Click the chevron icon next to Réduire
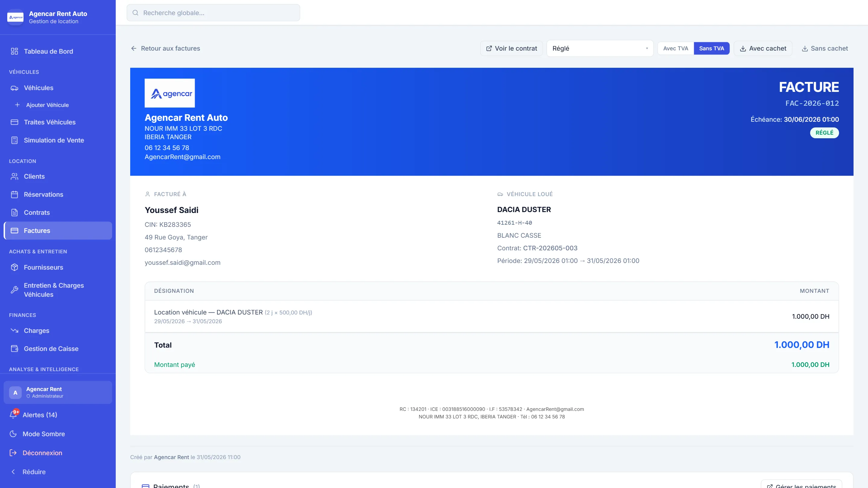 (x=13, y=472)
